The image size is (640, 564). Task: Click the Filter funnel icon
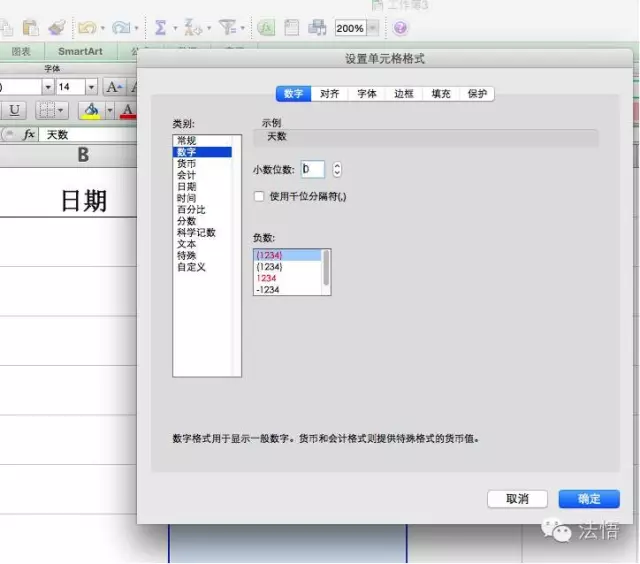pos(227,27)
